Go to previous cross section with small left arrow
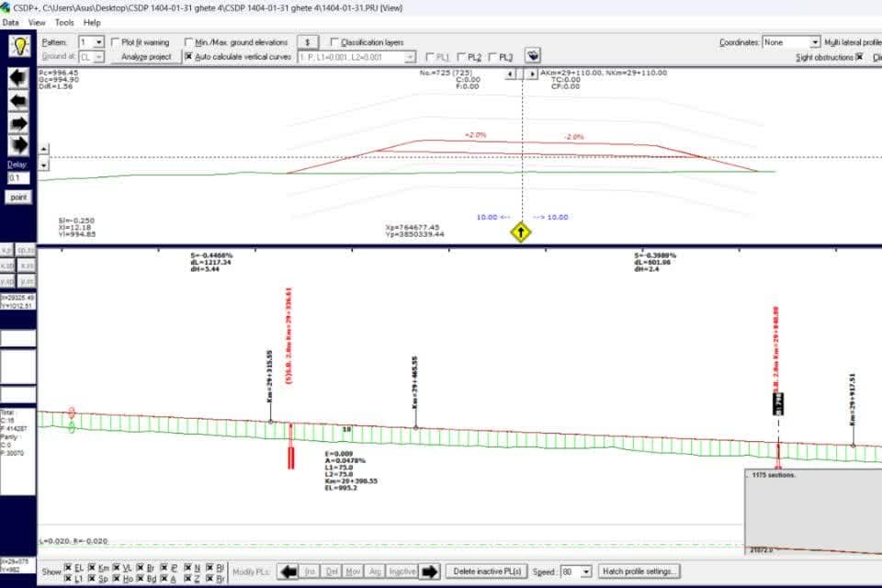The width and height of the screenshot is (882, 588). [x=511, y=73]
